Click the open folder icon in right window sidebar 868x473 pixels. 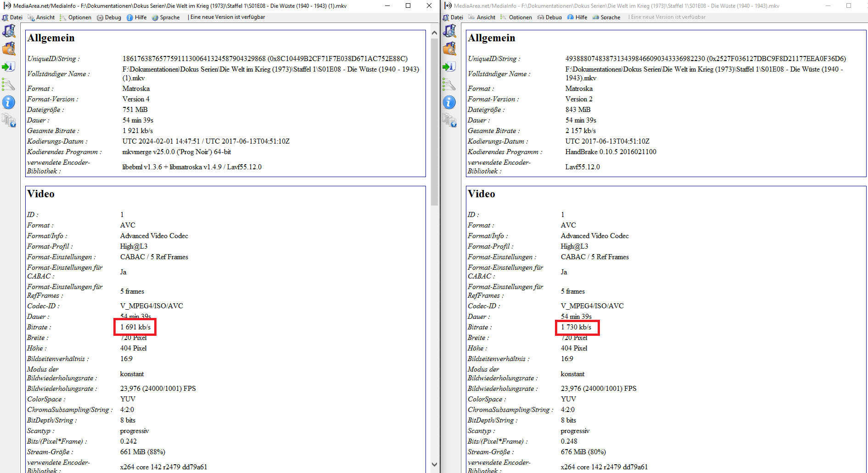point(449,49)
